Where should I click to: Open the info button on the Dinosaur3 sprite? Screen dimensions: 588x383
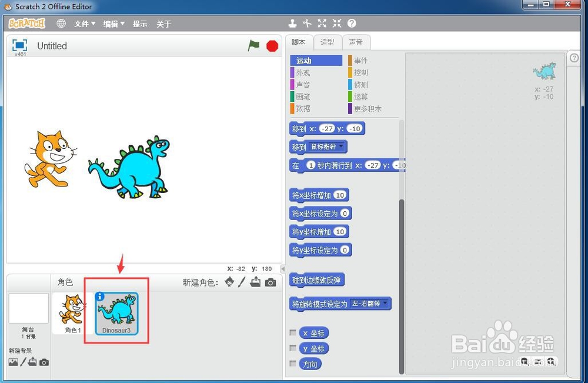100,297
